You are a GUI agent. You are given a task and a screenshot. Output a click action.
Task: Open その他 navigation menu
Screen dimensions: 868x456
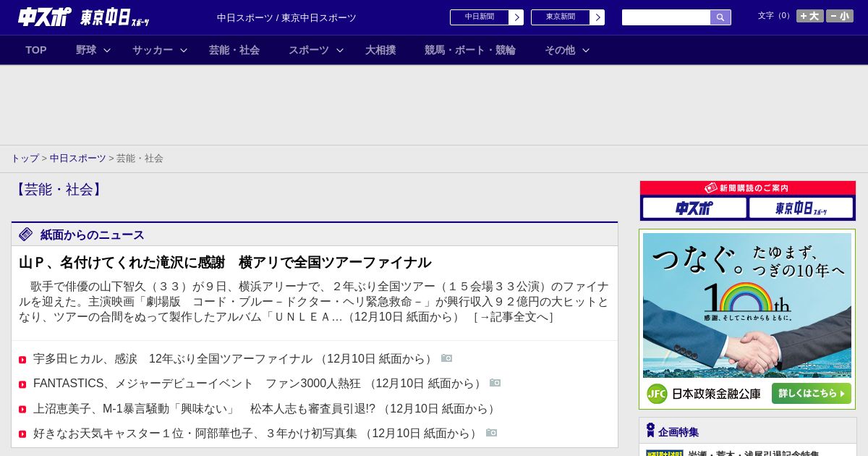tap(560, 50)
